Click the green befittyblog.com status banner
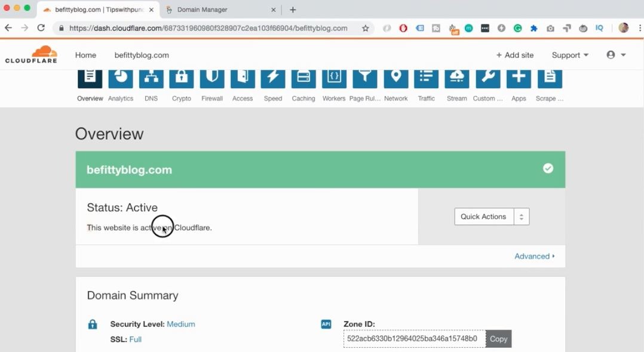This screenshot has height=352, width=644. (320, 169)
